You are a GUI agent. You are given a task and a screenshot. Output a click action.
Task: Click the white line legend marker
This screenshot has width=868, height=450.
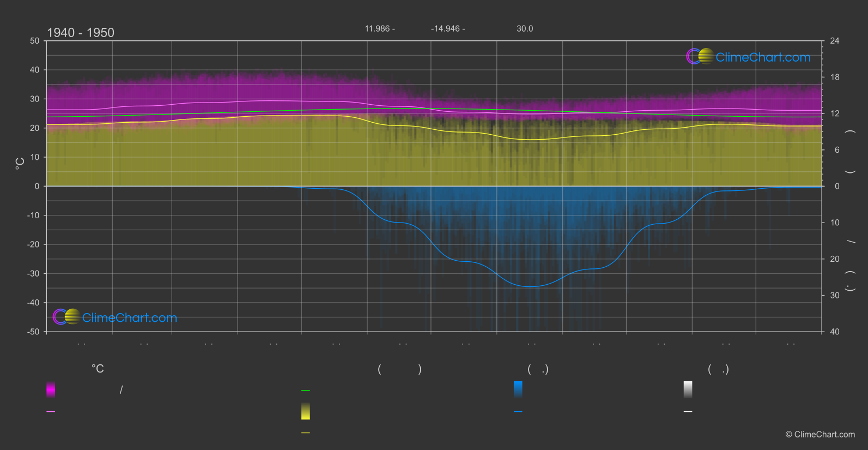[x=688, y=412]
